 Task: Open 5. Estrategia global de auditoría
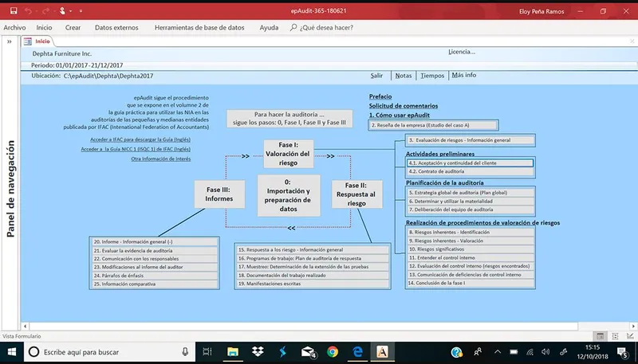[x=470, y=193]
